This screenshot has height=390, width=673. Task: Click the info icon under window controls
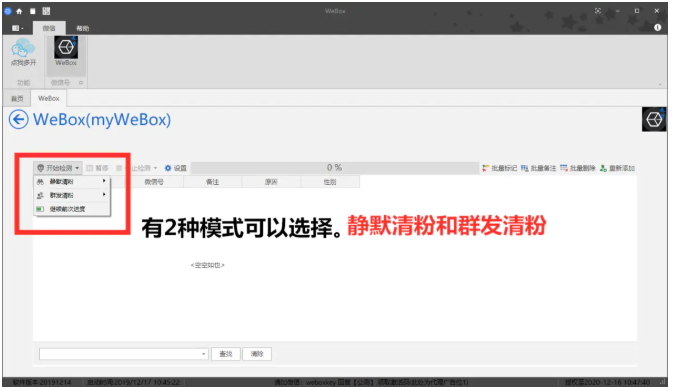pyautogui.click(x=658, y=27)
